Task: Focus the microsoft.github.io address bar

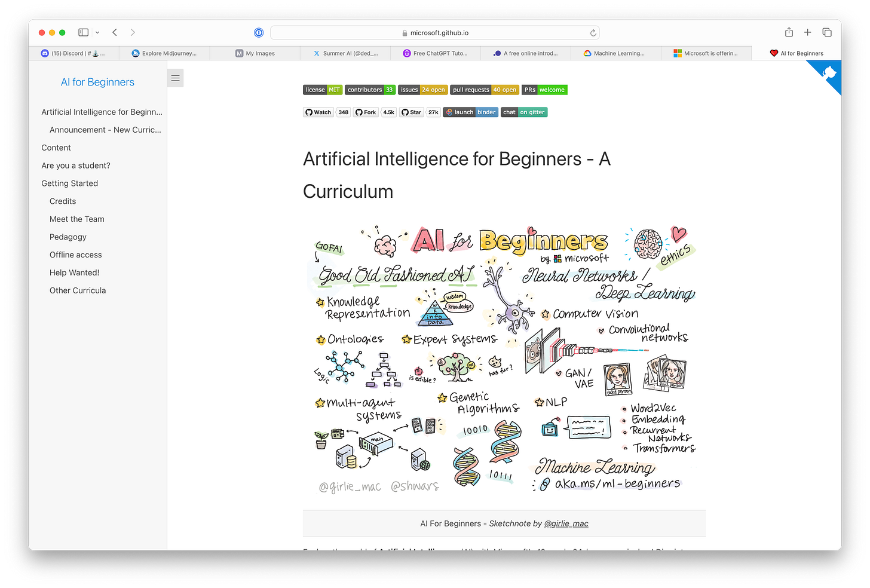Action: click(x=435, y=33)
